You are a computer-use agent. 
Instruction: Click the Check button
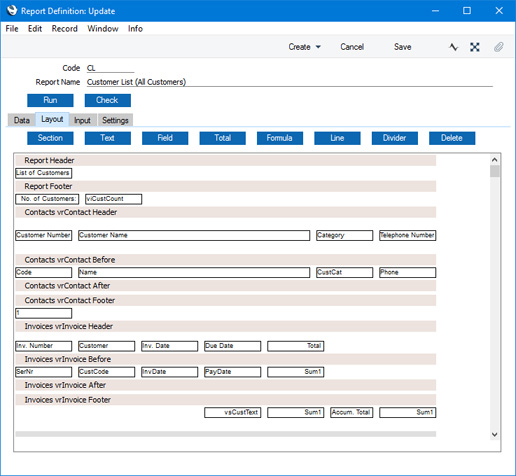point(108,100)
